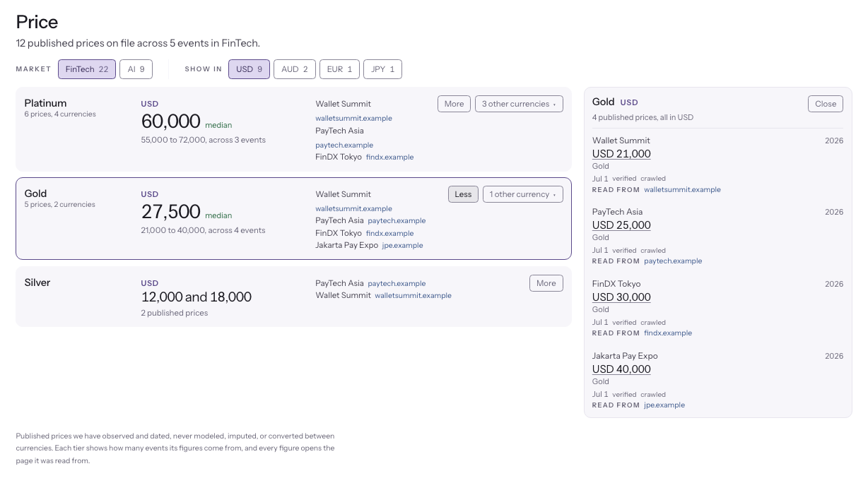Open the USD 25,000 PayTech Asia figure
868x483 pixels.
(621, 225)
